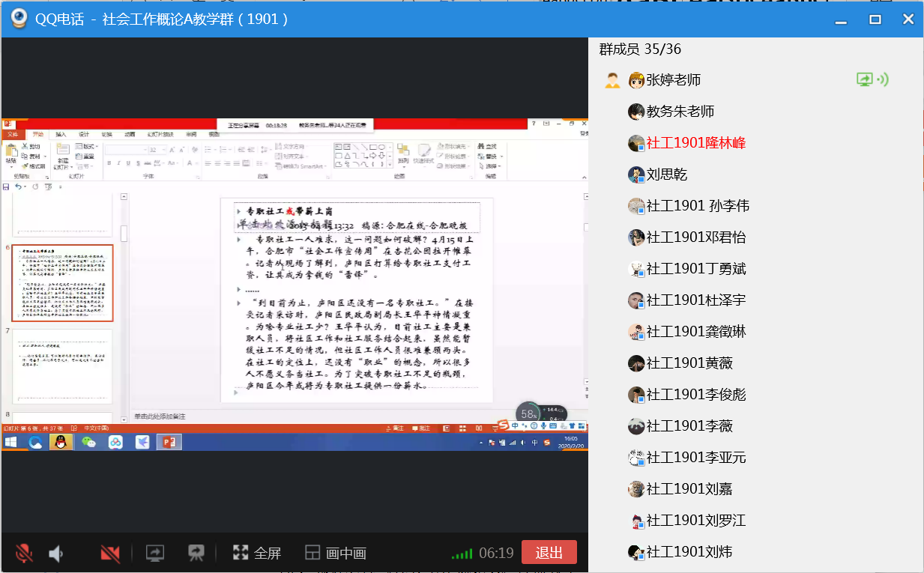This screenshot has width=924, height=573.
Task: Click the share screen icon
Action: [155, 554]
